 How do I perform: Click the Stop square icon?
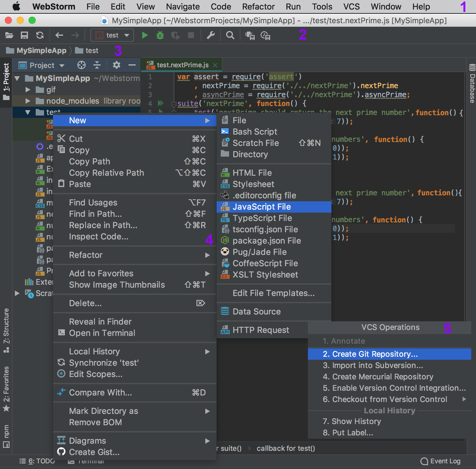(x=191, y=35)
